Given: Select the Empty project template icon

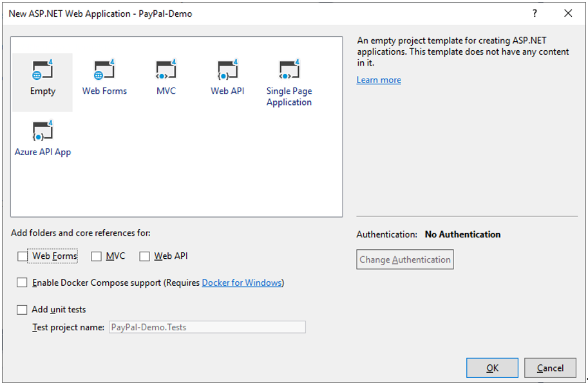Looking at the screenshot, I should point(43,70).
